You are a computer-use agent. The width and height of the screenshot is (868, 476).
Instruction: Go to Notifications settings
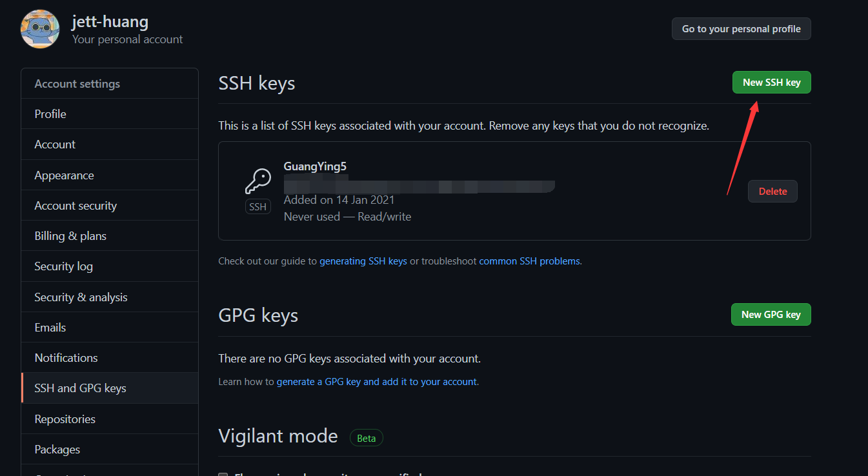[66, 358]
